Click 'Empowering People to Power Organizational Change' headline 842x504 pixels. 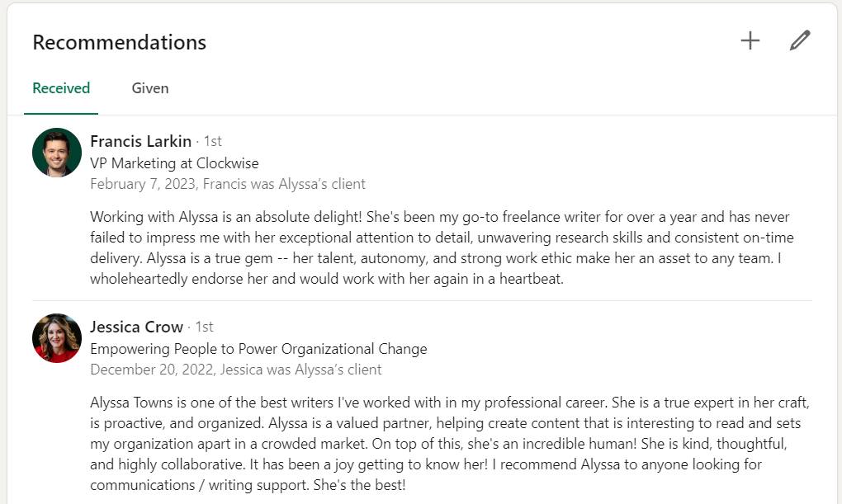tap(258, 349)
